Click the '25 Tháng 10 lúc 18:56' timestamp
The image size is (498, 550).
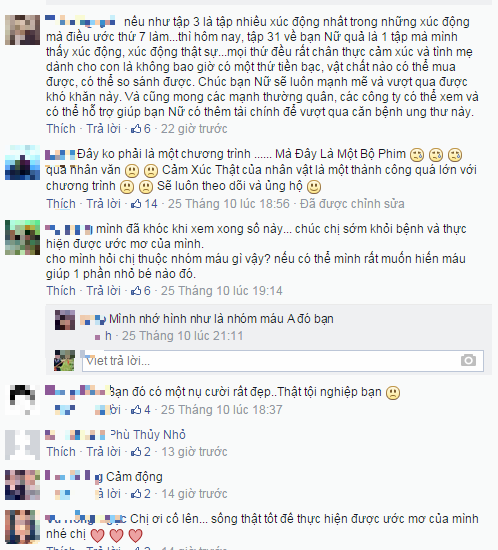tap(229, 203)
